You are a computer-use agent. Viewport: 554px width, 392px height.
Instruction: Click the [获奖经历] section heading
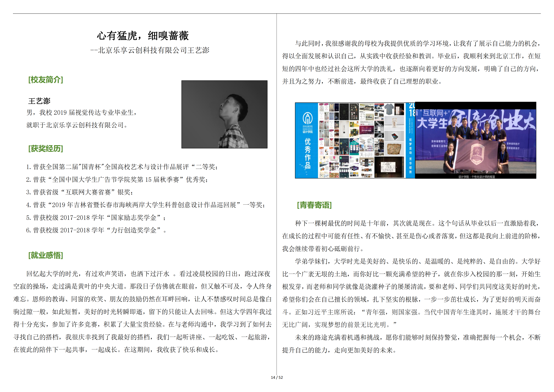tap(46, 148)
